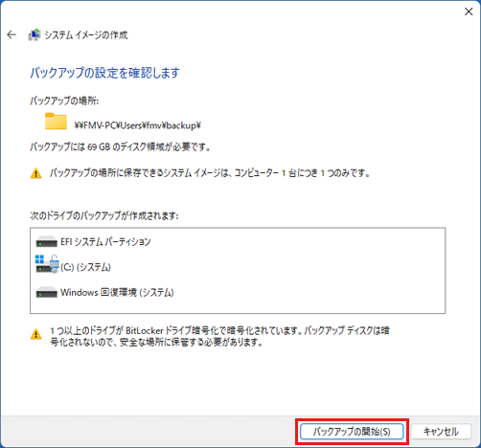
Task: Click the 69 GB disk space message
Action: click(121, 146)
